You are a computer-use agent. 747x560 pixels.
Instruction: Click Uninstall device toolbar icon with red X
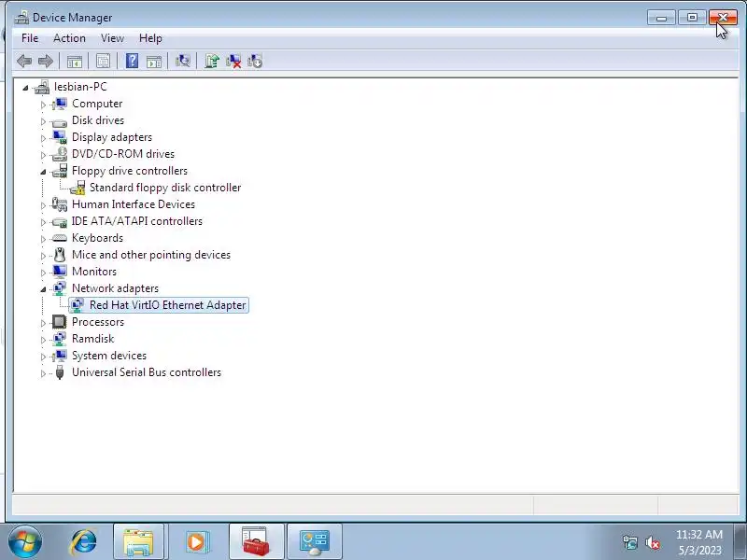(233, 61)
